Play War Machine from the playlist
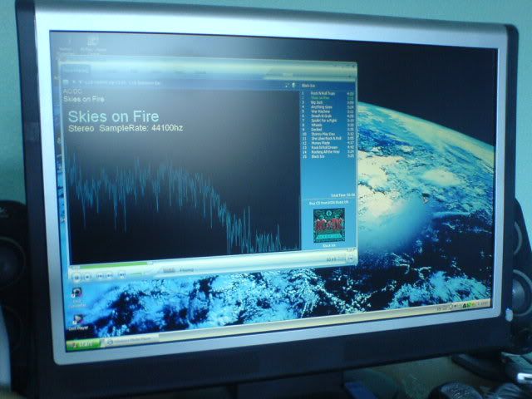Viewport: 532px width, 399px height. pos(328,111)
